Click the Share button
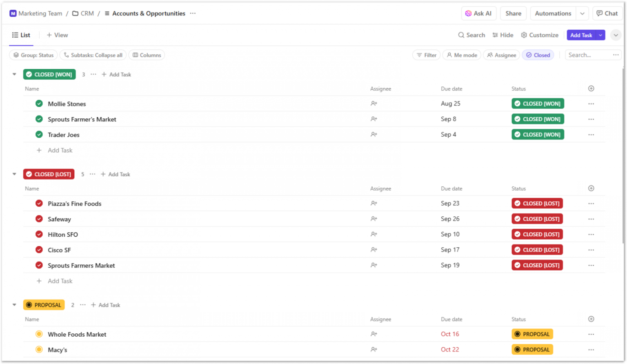Viewport: 627px width, 364px height. pyautogui.click(x=514, y=13)
